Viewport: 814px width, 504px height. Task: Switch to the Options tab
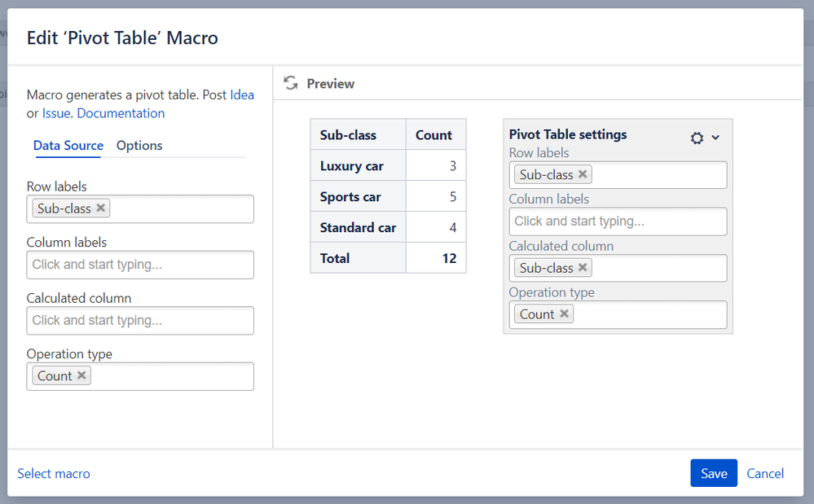click(x=139, y=146)
